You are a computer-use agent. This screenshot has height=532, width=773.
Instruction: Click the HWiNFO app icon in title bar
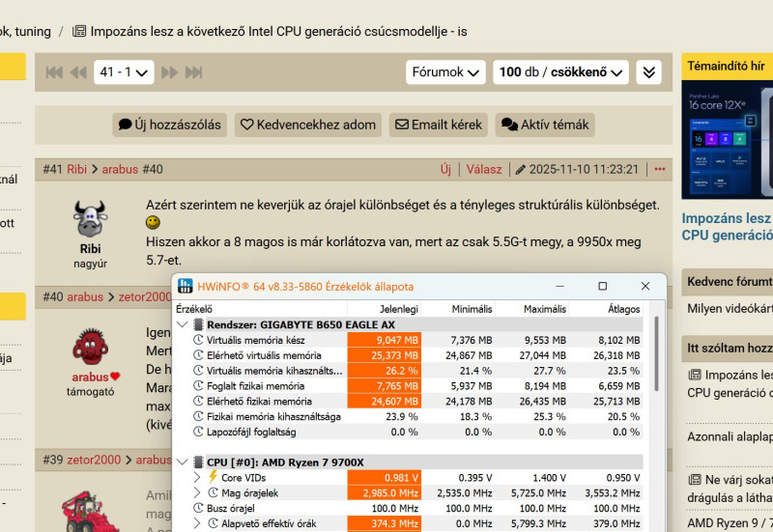(186, 286)
